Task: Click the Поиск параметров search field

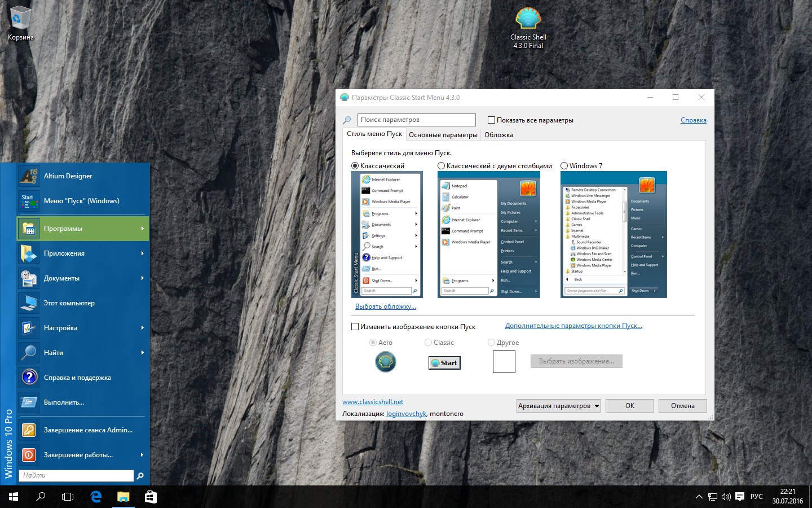Action: click(x=417, y=120)
